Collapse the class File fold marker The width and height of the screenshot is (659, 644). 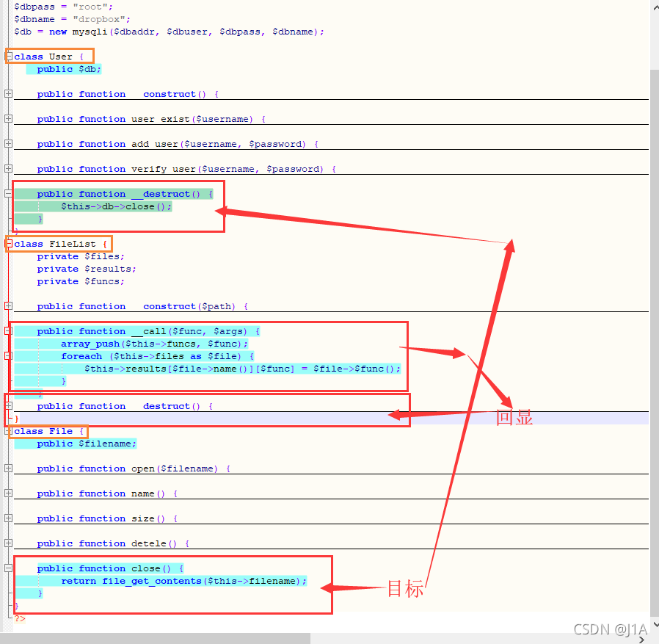tap(8, 431)
